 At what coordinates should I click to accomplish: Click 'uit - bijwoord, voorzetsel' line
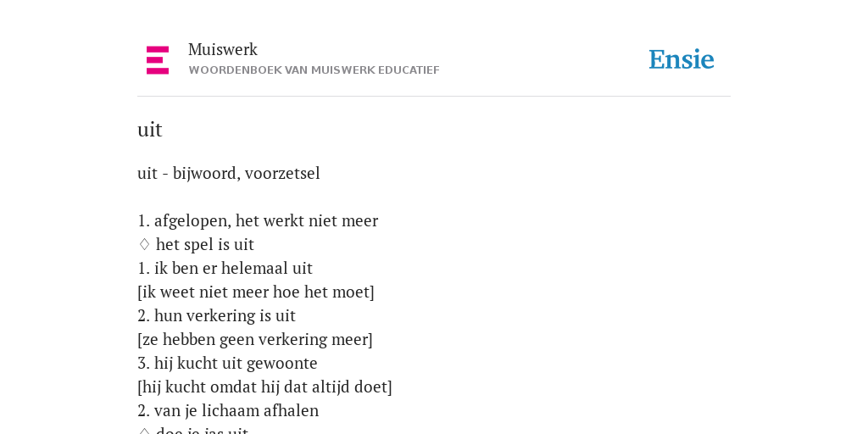pyautogui.click(x=229, y=173)
